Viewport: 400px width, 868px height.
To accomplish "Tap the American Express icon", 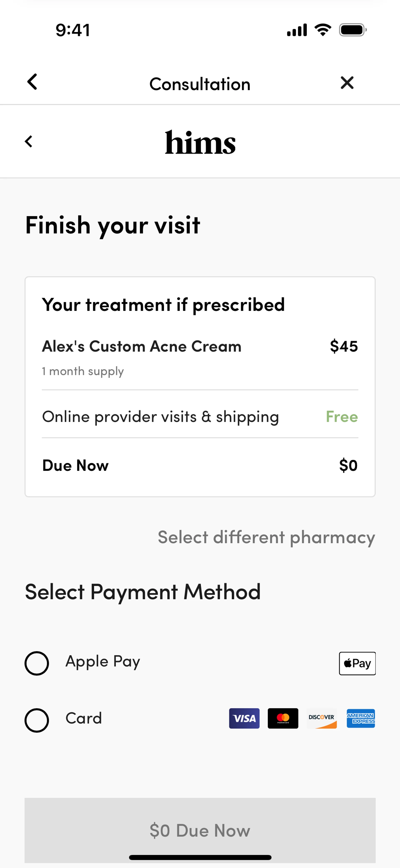I will [361, 718].
